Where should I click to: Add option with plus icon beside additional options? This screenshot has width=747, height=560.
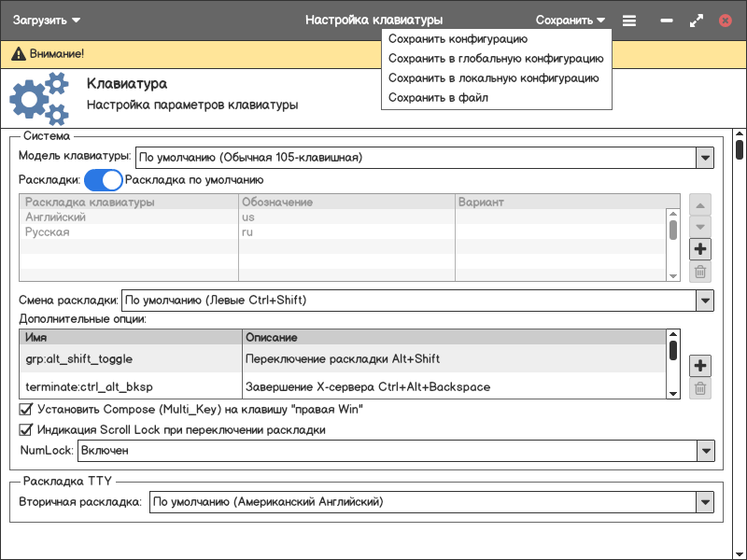700,365
